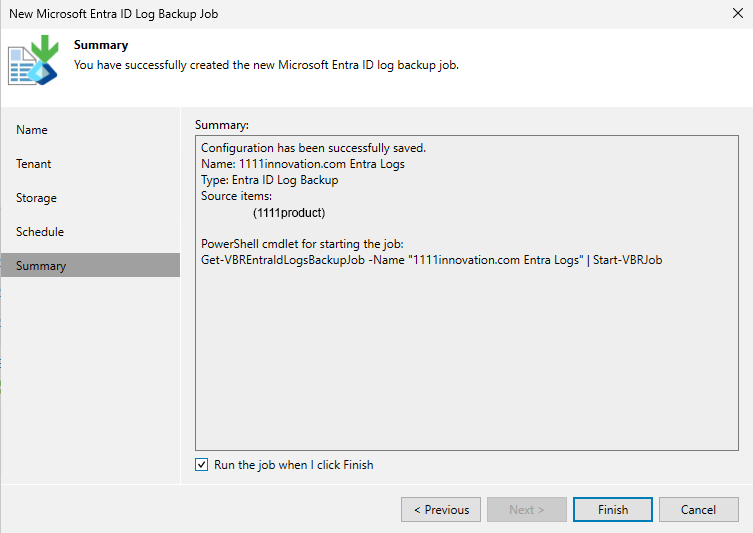This screenshot has width=753, height=533.
Task: Close the New Microsoft Entra ID dialog
Action: (738, 13)
